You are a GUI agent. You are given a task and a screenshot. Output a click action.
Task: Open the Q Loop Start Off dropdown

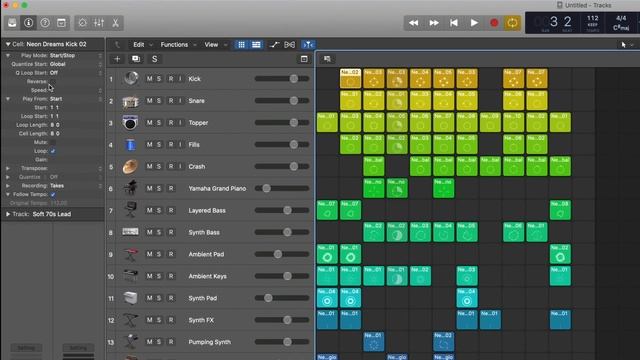(x=75, y=73)
